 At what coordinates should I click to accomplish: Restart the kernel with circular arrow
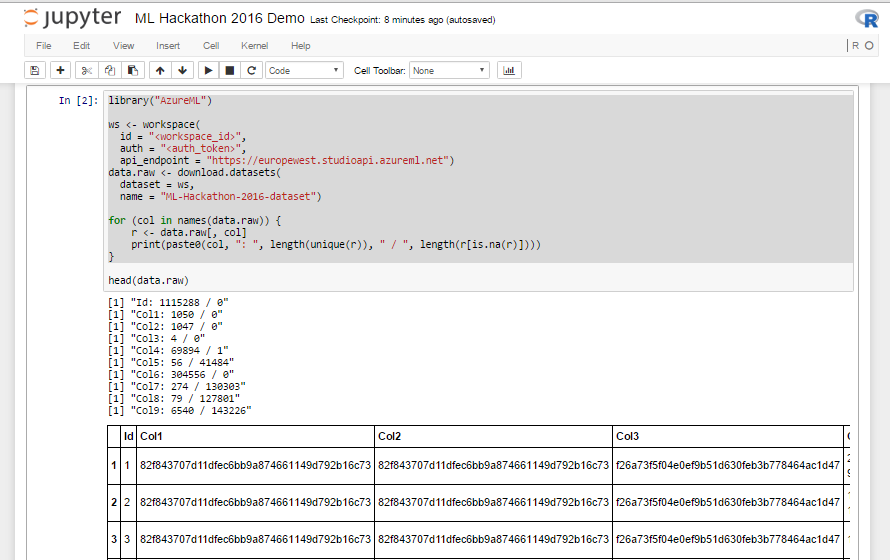pos(251,70)
